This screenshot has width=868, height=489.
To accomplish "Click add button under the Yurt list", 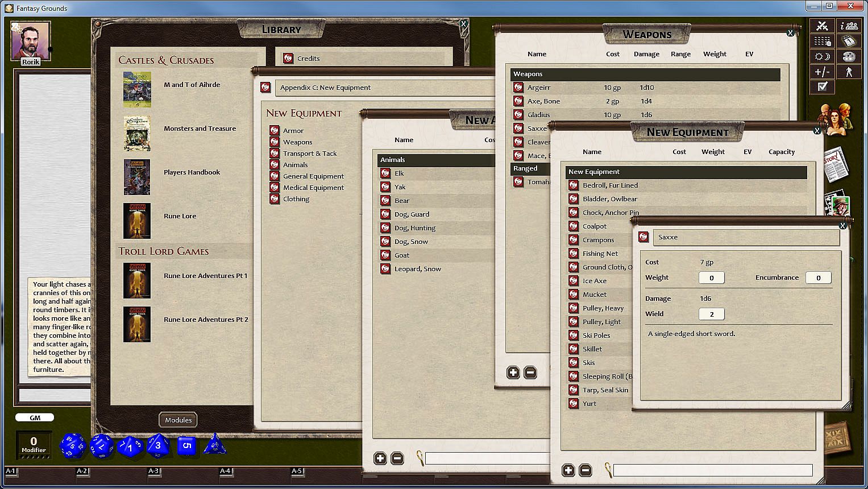I will (568, 470).
